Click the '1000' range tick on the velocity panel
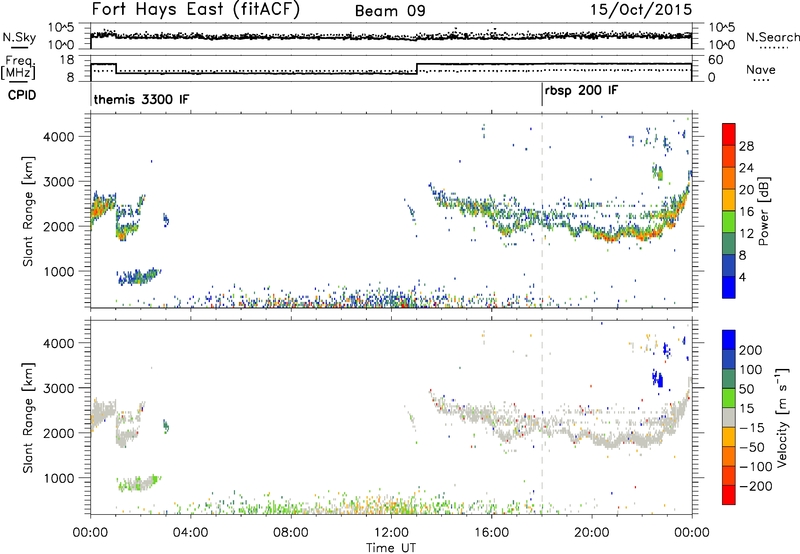This screenshot has height=554, width=800. click(x=59, y=478)
